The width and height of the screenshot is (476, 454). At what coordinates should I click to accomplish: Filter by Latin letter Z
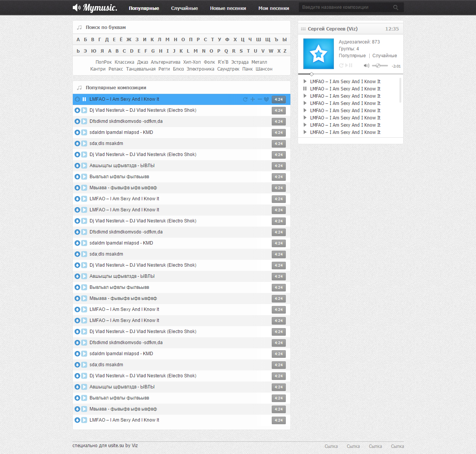[x=285, y=51]
